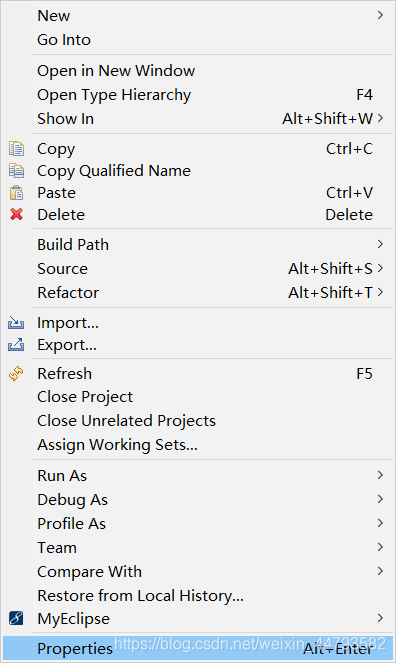
Task: Click the yellow Refresh arrows icon
Action: (x=16, y=374)
